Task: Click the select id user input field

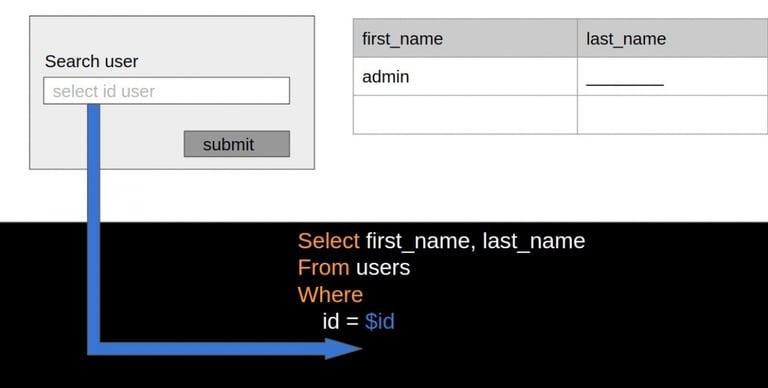Action: pos(167,91)
